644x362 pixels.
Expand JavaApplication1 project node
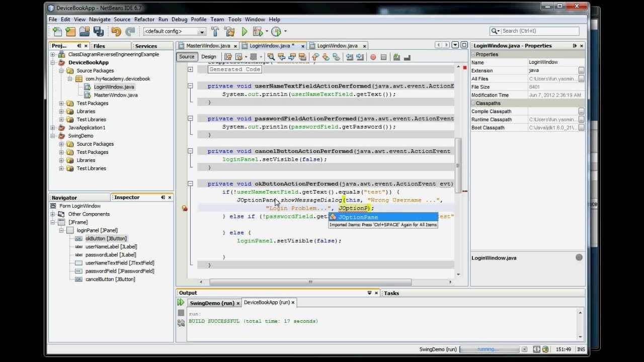click(x=53, y=128)
